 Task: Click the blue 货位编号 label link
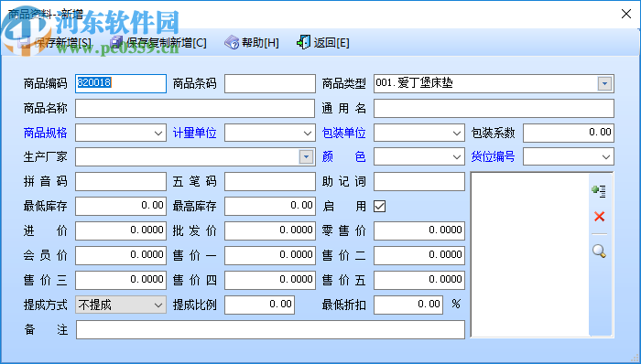[x=493, y=156]
